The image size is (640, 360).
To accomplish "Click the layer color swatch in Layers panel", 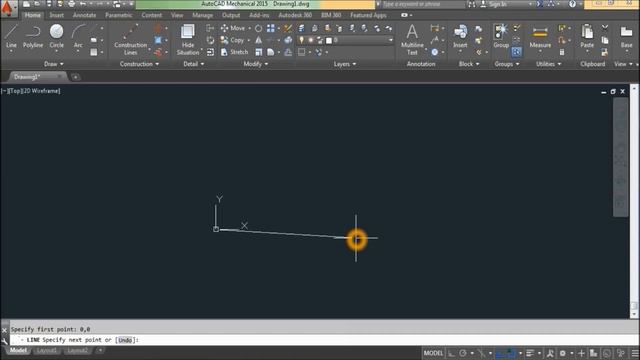I will point(329,40).
